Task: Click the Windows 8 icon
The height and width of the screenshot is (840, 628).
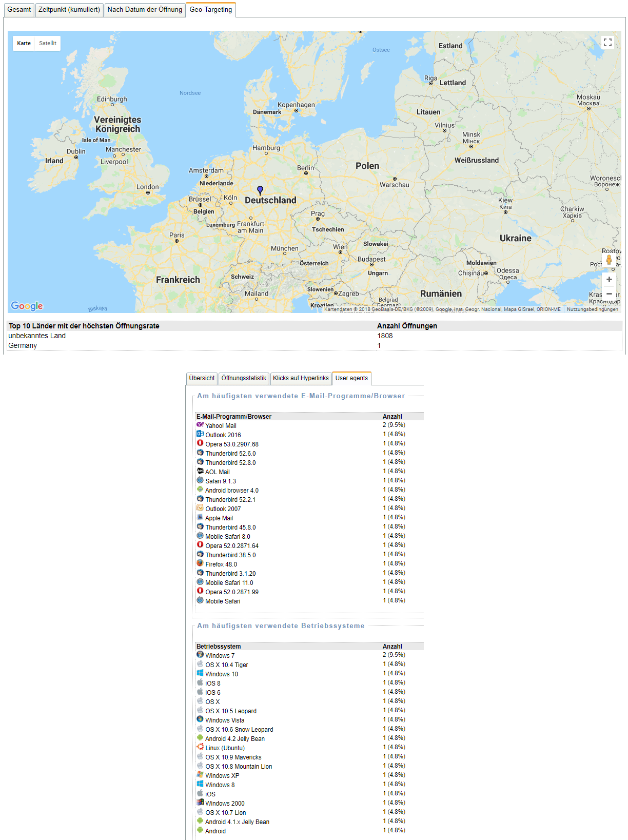Action: pyautogui.click(x=200, y=784)
